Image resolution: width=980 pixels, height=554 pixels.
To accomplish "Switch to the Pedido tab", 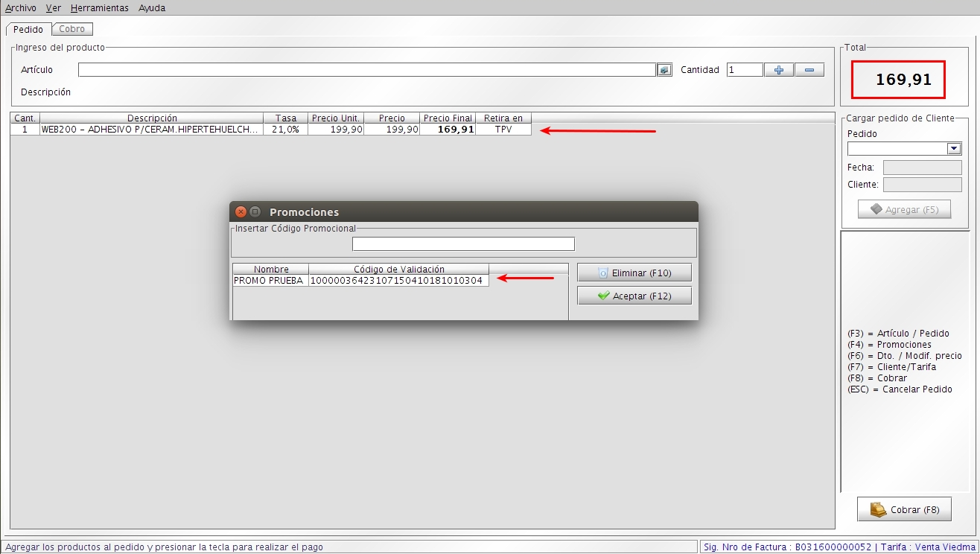I will click(28, 30).
